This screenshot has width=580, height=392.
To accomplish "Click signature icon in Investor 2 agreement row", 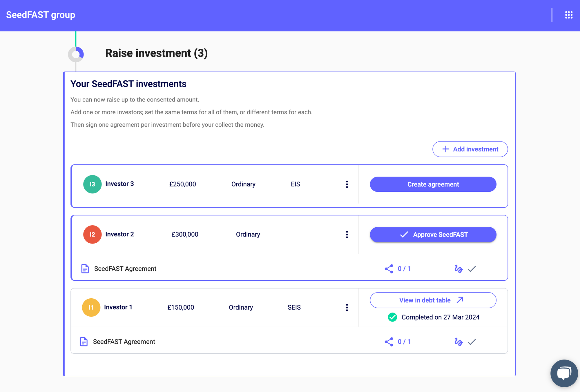I will point(458,269).
